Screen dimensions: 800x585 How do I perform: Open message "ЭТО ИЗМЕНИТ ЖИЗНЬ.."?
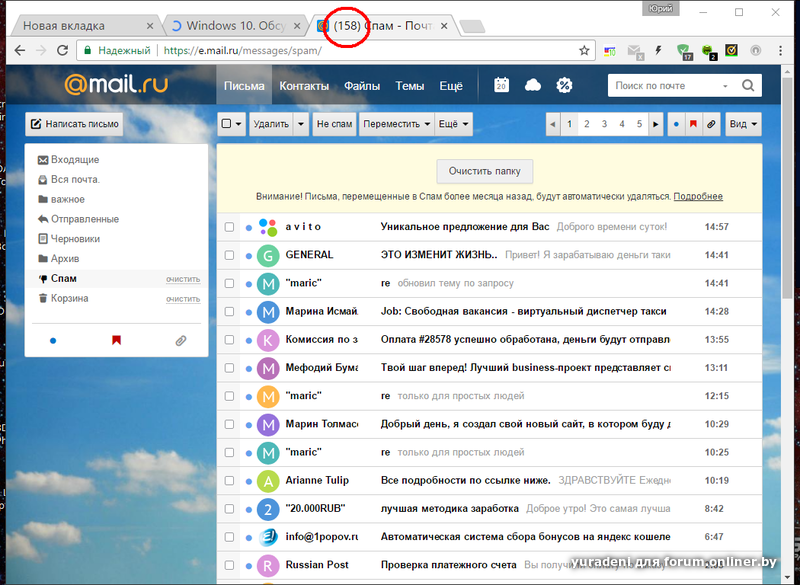[439, 255]
